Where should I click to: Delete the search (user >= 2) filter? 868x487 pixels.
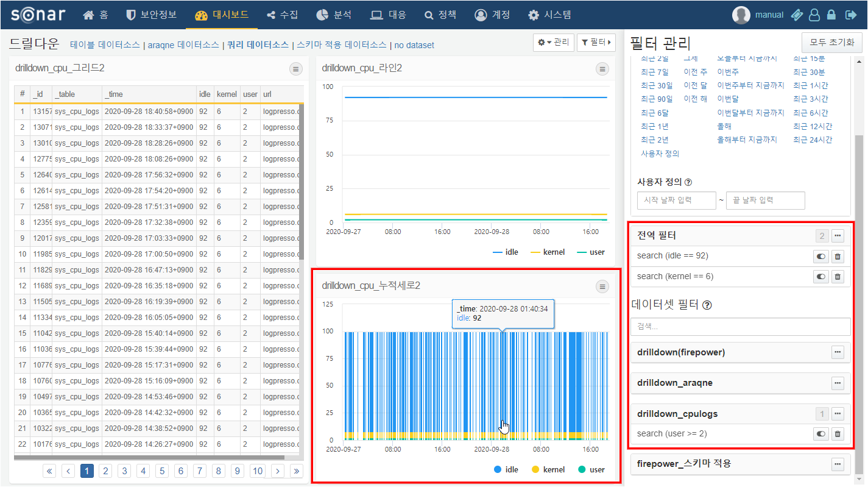(838, 434)
